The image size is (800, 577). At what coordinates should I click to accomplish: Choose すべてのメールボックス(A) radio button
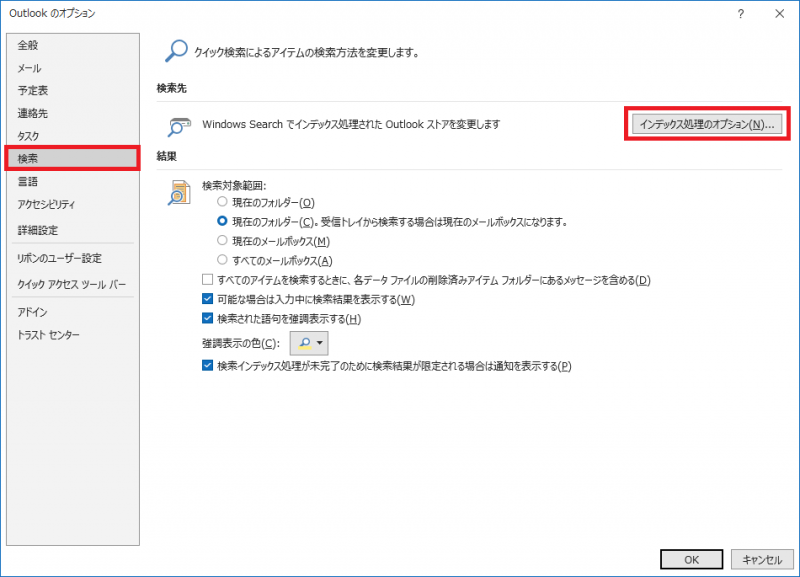coord(222,260)
